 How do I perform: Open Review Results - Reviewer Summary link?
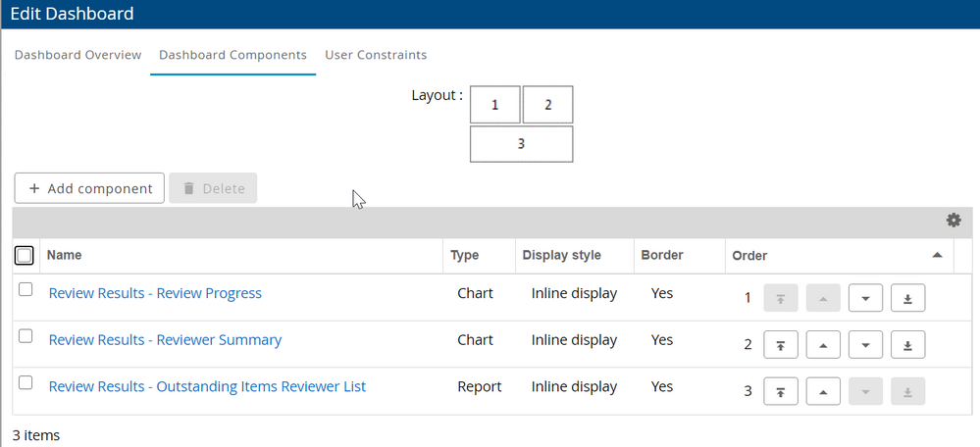[165, 340]
